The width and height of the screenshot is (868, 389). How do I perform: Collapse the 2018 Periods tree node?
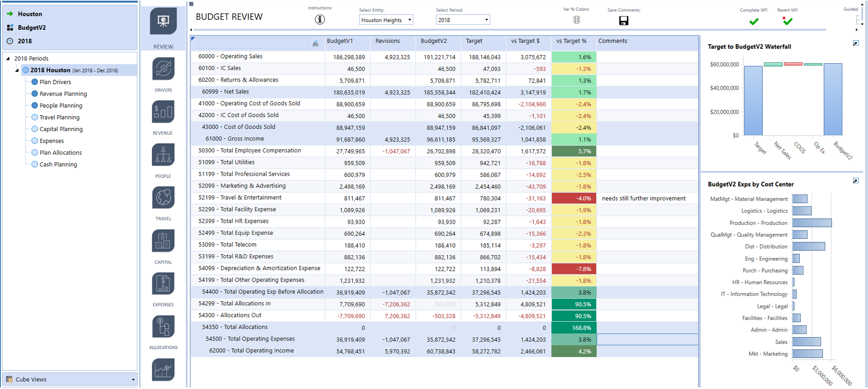[x=8, y=58]
